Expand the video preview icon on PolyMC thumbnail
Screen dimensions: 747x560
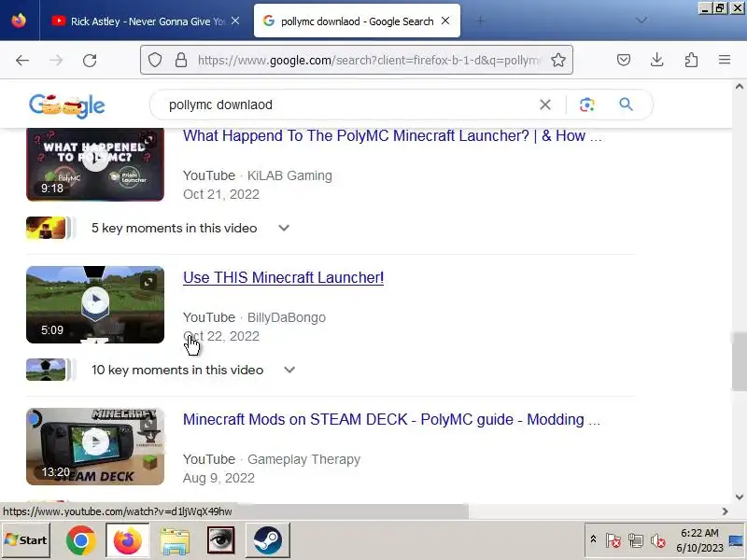[x=149, y=139]
